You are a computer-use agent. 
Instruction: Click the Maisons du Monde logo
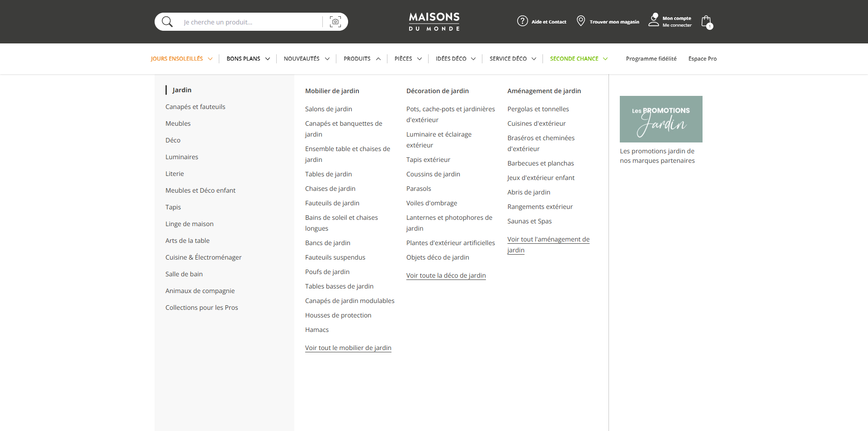(x=434, y=22)
